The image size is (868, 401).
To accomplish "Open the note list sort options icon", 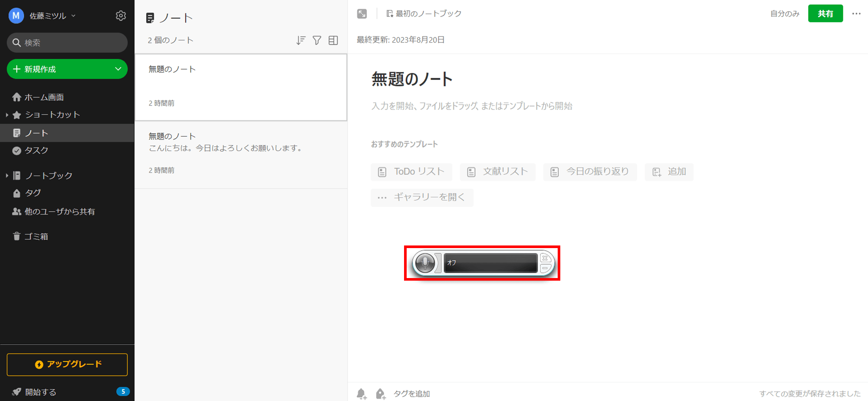I will pyautogui.click(x=301, y=40).
